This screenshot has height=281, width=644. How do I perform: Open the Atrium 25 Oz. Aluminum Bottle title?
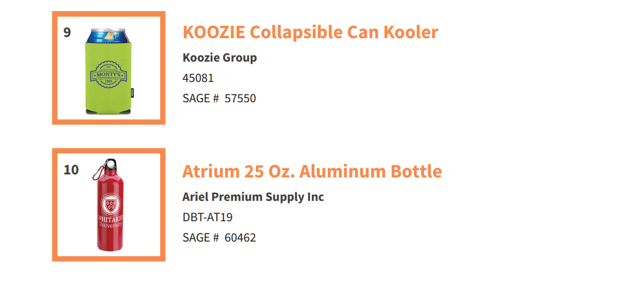[312, 171]
